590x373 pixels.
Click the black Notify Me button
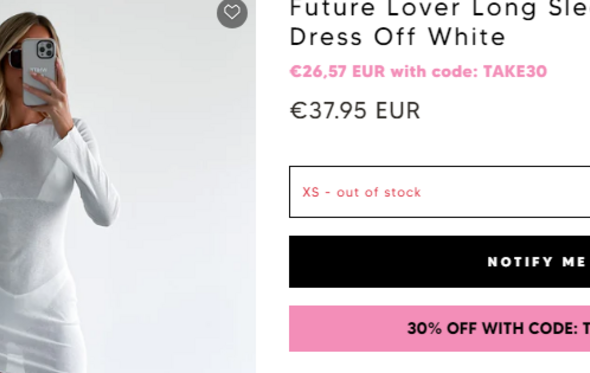coord(439,262)
